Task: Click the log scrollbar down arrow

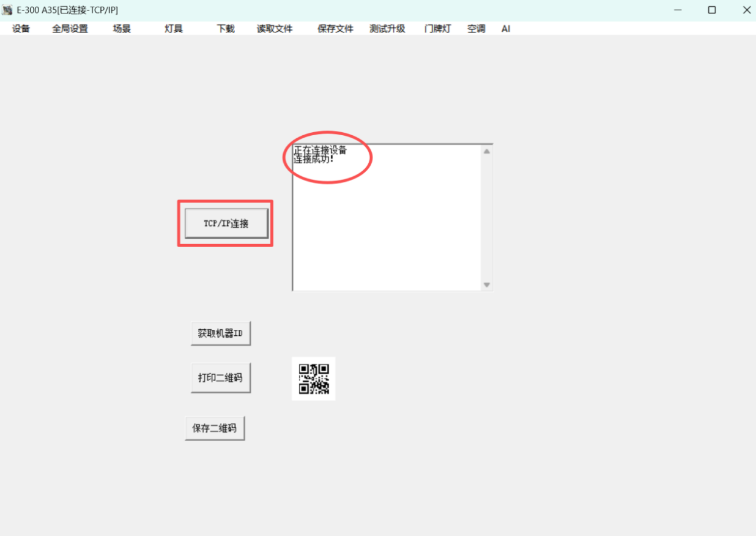Action: (x=487, y=285)
